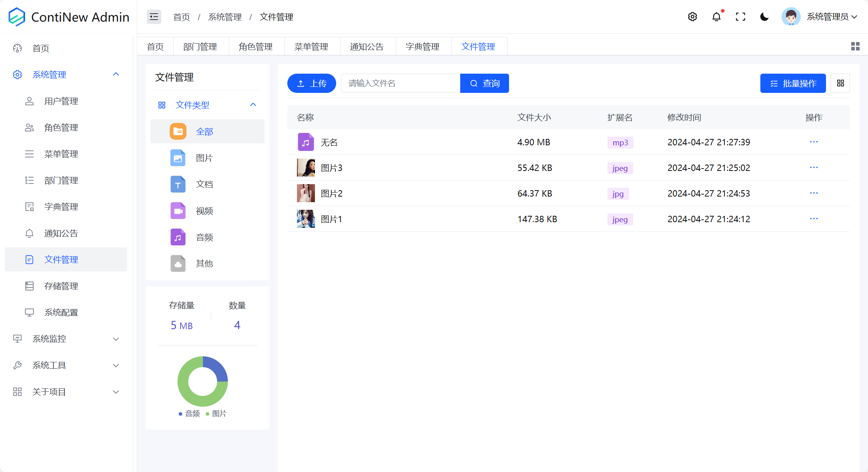Click the 其他 cloud category icon

pyautogui.click(x=178, y=263)
